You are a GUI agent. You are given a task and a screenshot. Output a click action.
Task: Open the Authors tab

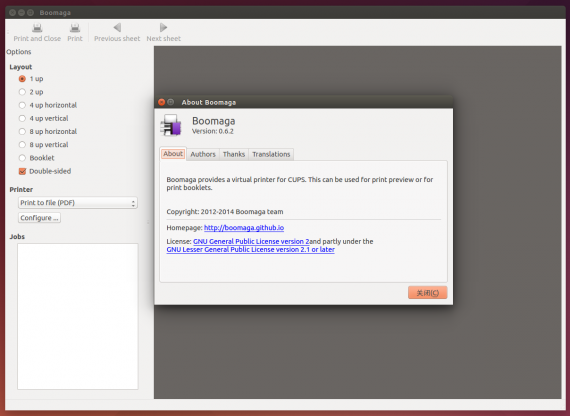point(203,154)
